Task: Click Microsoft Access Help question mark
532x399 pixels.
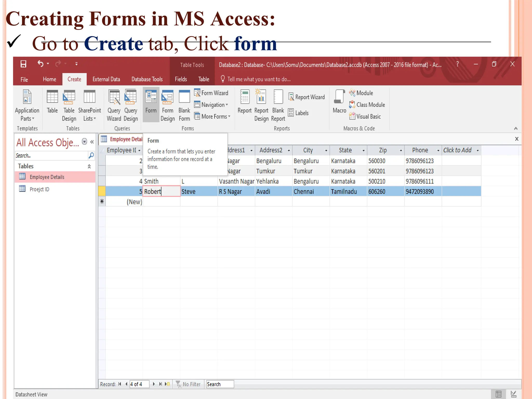Action: pos(457,64)
